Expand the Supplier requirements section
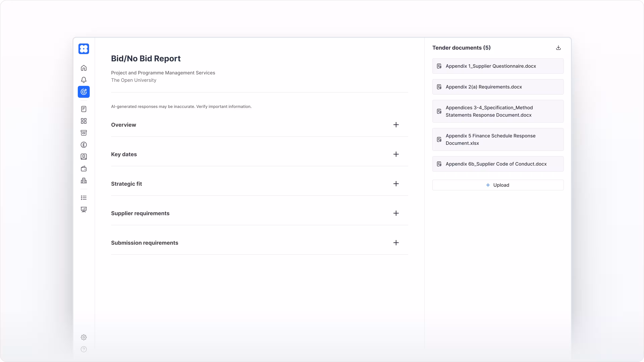The width and height of the screenshot is (644, 362). (396, 213)
